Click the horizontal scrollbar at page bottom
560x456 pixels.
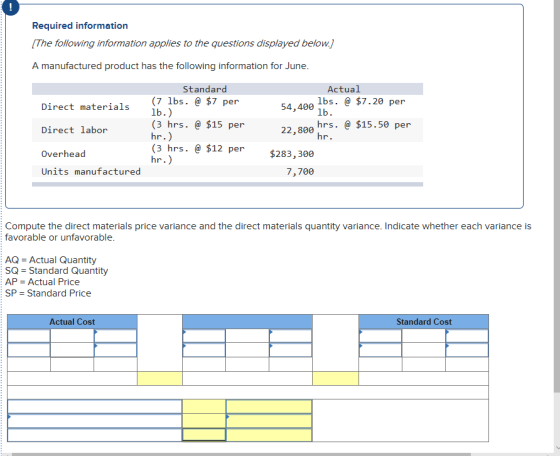[x=241, y=454]
